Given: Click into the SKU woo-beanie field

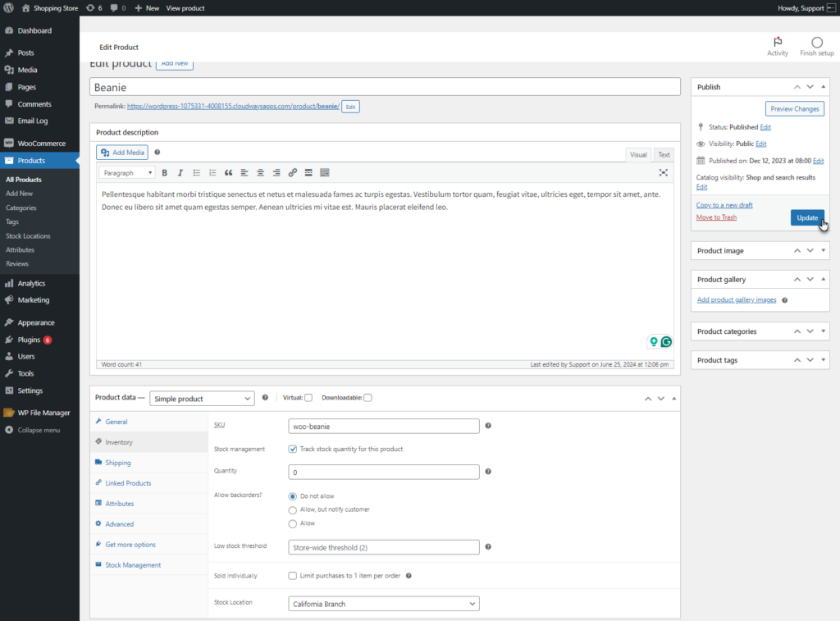Looking at the screenshot, I should tap(384, 427).
